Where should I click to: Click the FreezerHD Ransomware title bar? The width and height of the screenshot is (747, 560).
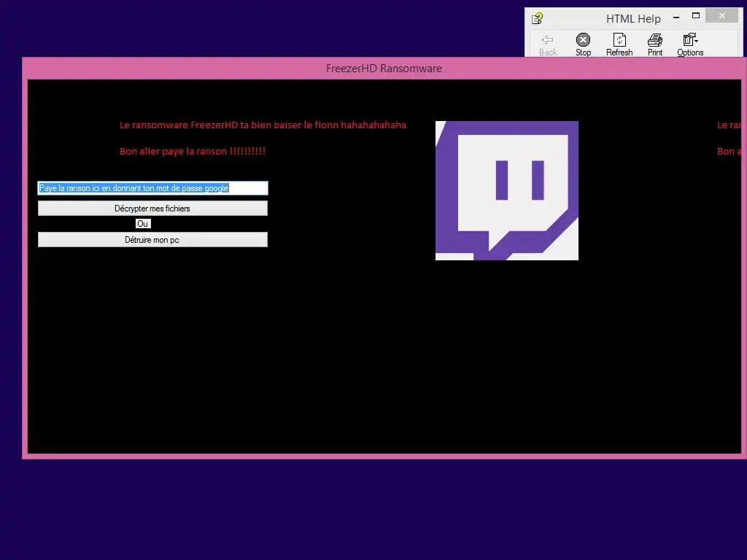(384, 68)
